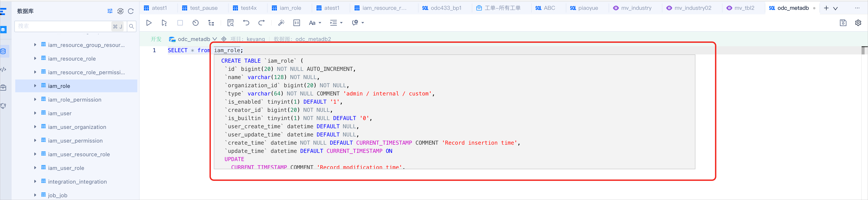Refresh the database list

click(131, 11)
